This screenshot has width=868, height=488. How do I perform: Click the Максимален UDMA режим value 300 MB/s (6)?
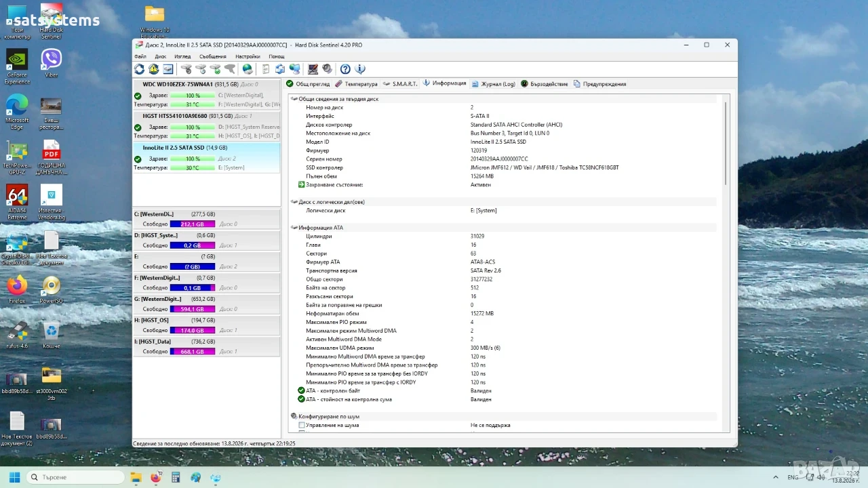486,348
